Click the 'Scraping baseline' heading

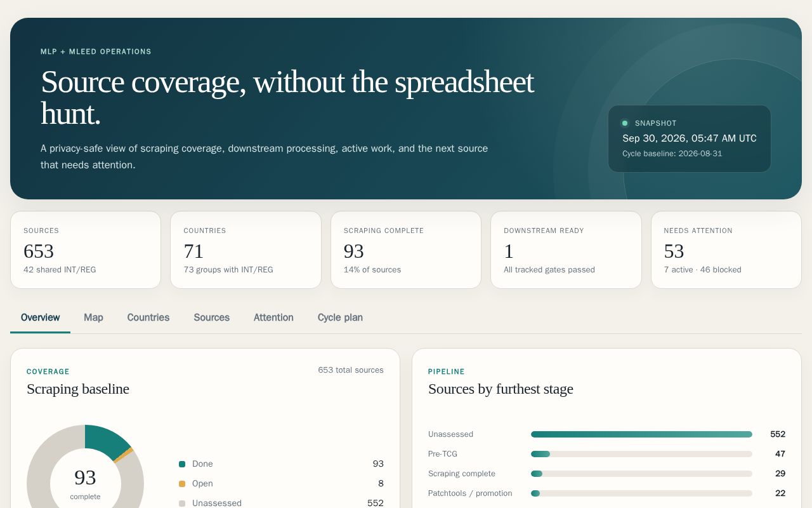click(78, 389)
